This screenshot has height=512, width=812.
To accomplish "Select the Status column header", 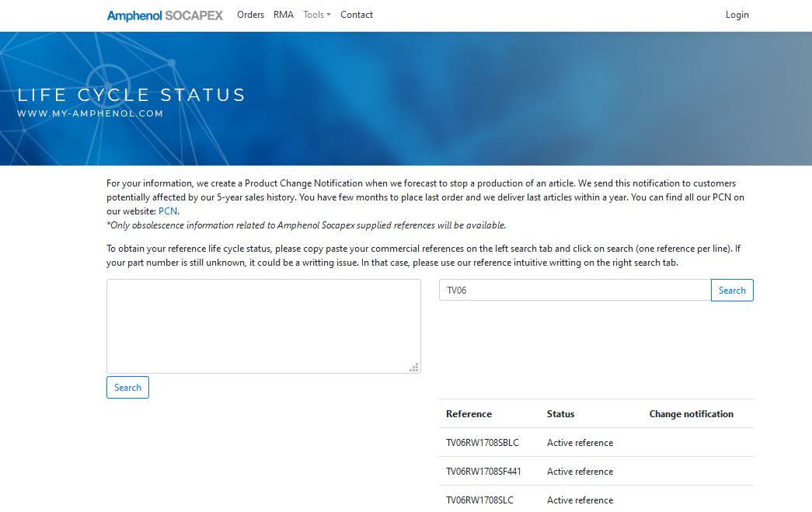I will pos(560,413).
